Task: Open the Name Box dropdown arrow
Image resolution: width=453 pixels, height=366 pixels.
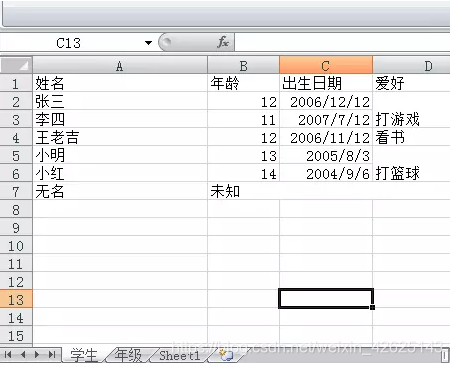Action: click(x=148, y=43)
